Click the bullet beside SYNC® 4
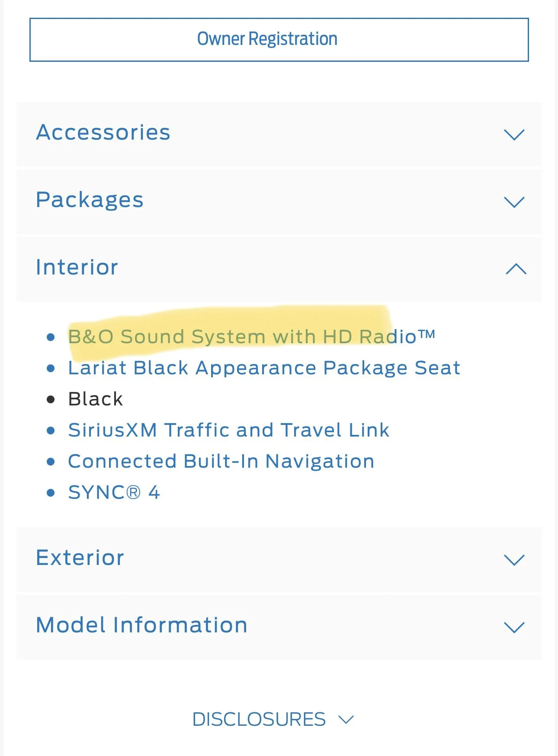Image resolution: width=558 pixels, height=756 pixels. (51, 493)
